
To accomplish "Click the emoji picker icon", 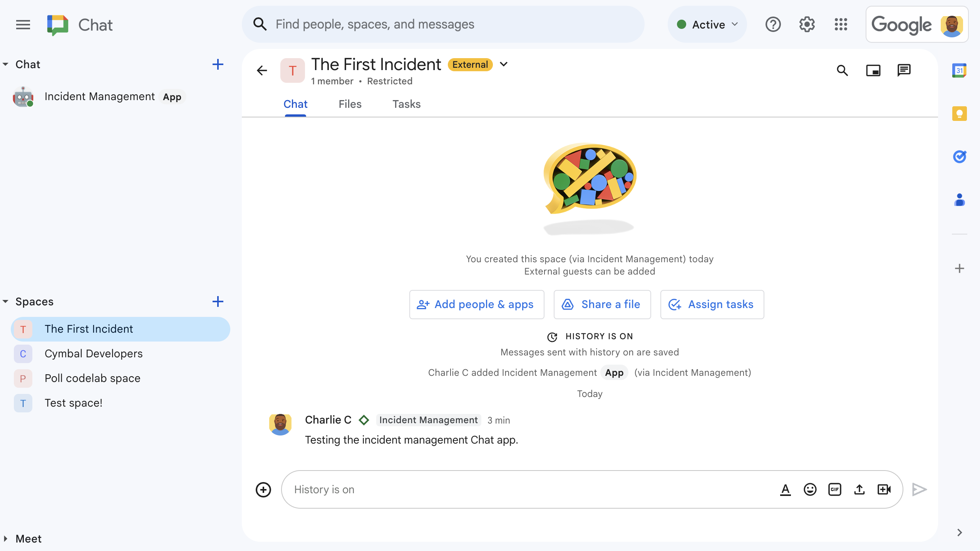I will click(x=811, y=489).
